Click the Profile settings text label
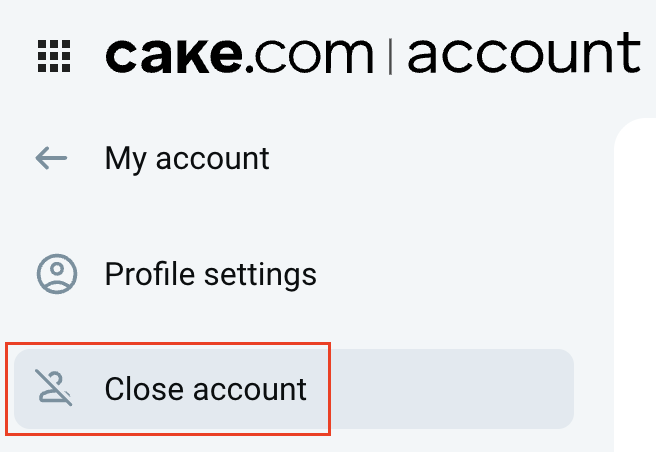The width and height of the screenshot is (656, 452). point(210,274)
